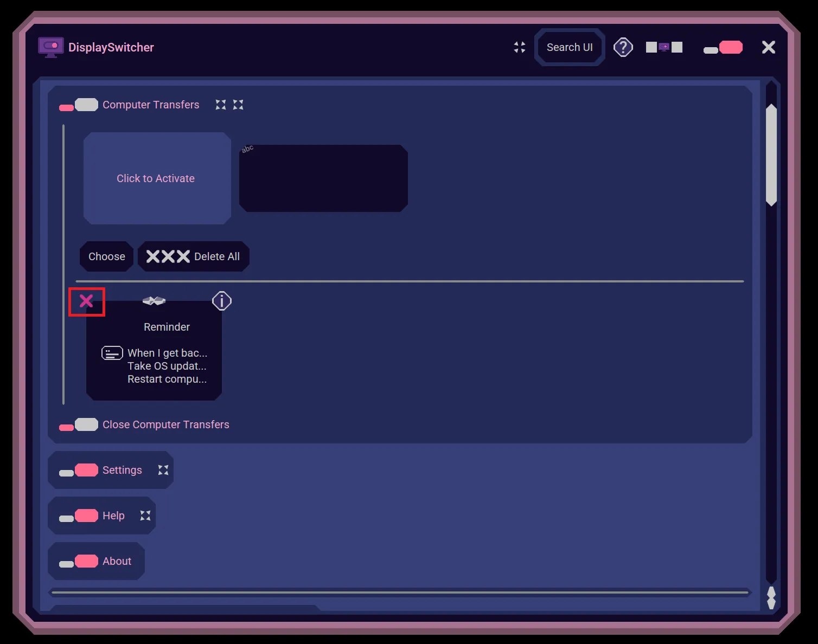
Task: Click the Choose button
Action: (107, 256)
